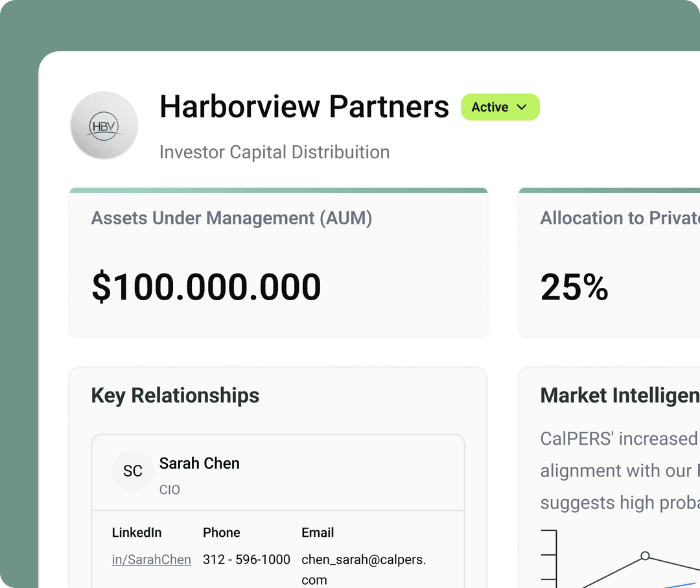This screenshot has height=588, width=700.
Task: Open the Assets Under Management card
Action: point(278,262)
